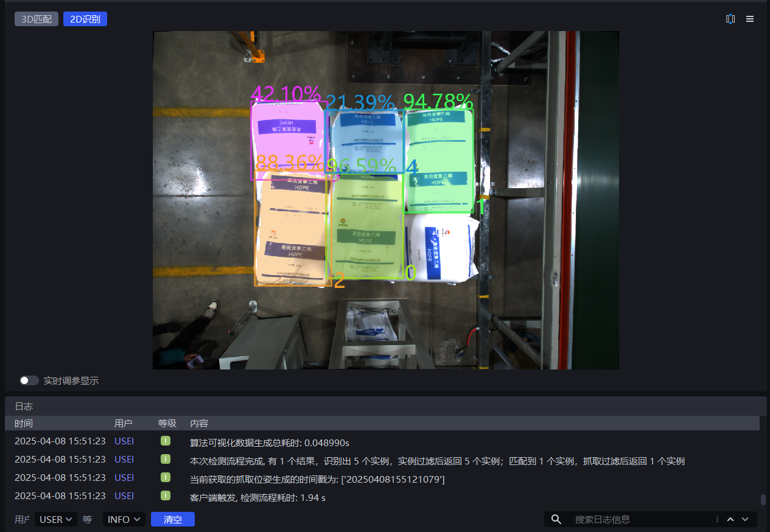Screen dimensions: 770x532
Task: Jump to next search result arrow
Action: tap(745, 519)
